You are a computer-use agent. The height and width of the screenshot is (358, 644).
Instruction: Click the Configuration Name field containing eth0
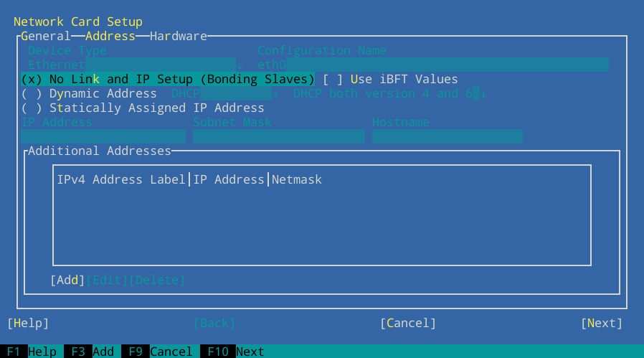tap(432, 65)
